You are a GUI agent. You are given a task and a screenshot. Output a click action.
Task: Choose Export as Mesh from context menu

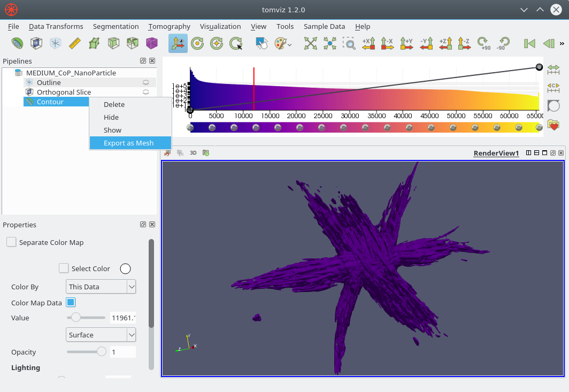(x=130, y=143)
